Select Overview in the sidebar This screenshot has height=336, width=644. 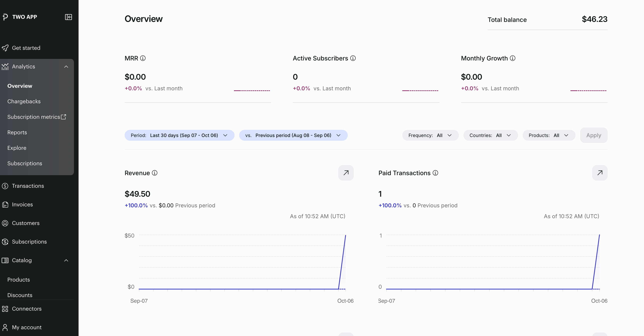[20, 86]
